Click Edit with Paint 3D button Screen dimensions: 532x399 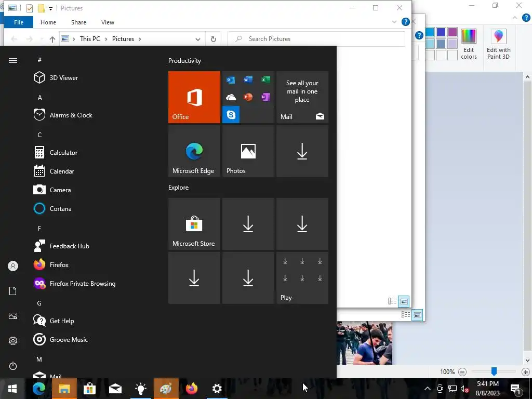pyautogui.click(x=498, y=45)
